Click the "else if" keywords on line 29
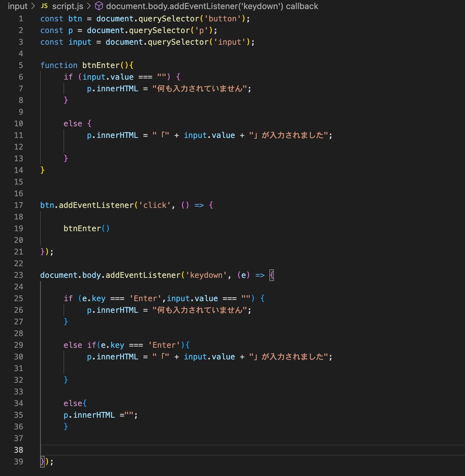Image resolution: width=465 pixels, height=476 pixels. (80, 345)
